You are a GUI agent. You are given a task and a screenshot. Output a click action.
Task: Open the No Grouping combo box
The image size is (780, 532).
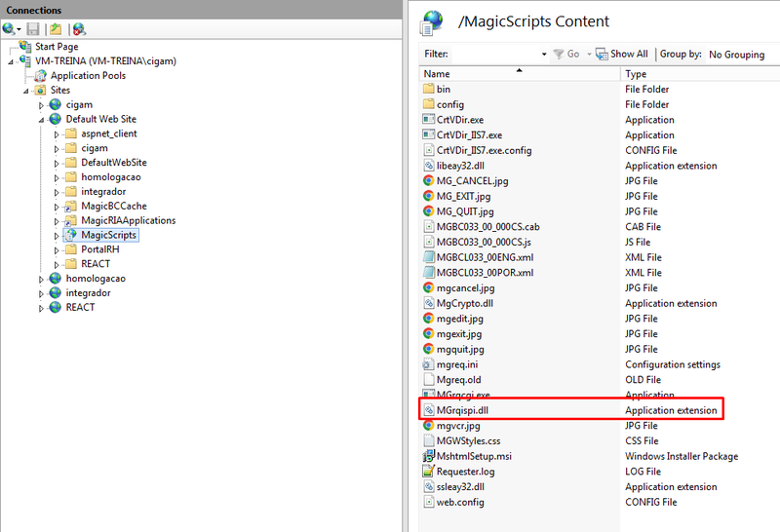click(x=742, y=55)
